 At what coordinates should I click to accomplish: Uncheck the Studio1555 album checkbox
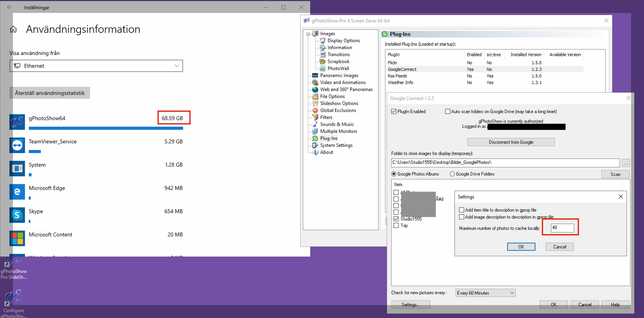point(396,219)
